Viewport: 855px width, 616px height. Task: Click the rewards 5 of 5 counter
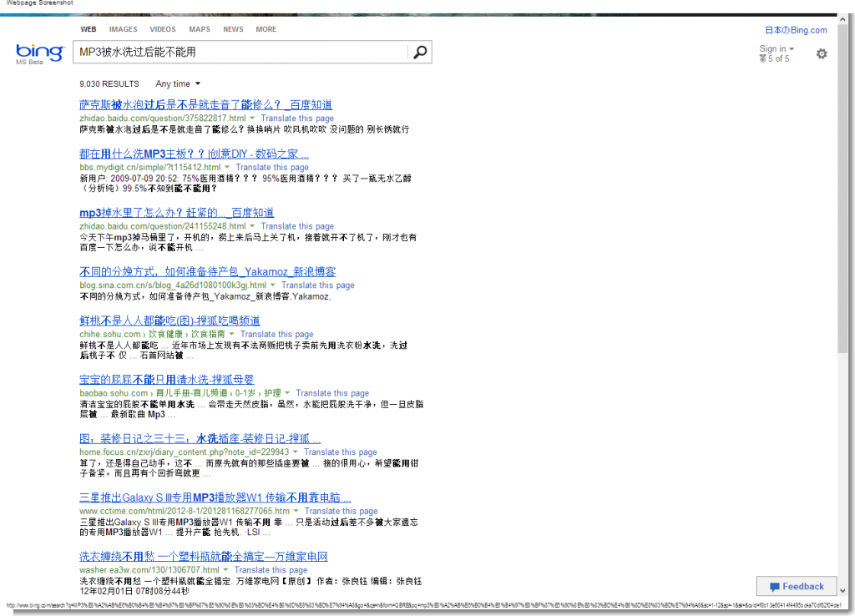774,59
